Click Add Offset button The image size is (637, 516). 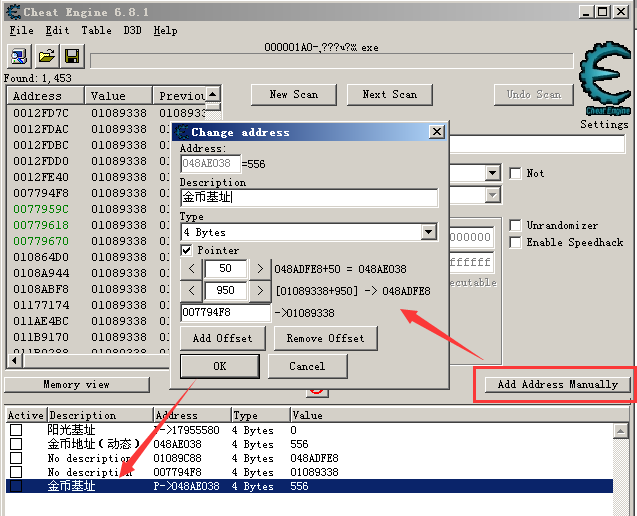click(223, 338)
